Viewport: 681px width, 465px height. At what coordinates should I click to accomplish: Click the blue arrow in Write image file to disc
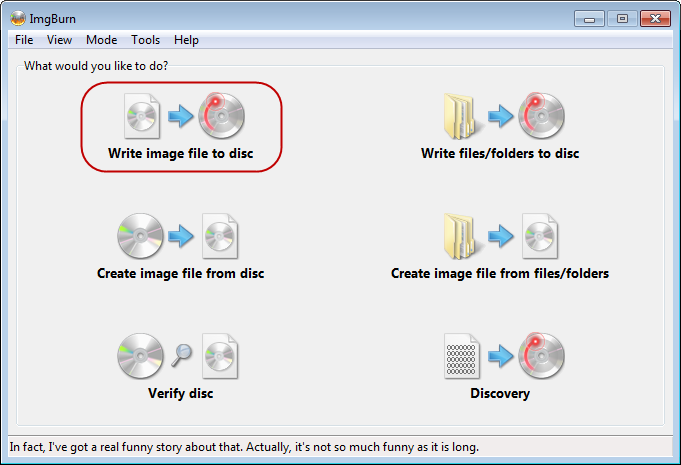pyautogui.click(x=181, y=116)
